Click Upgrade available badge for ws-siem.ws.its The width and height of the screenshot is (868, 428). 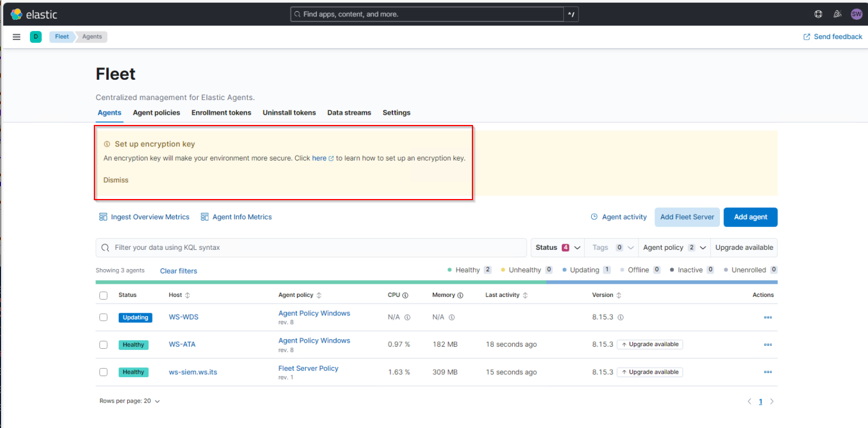[650, 372]
